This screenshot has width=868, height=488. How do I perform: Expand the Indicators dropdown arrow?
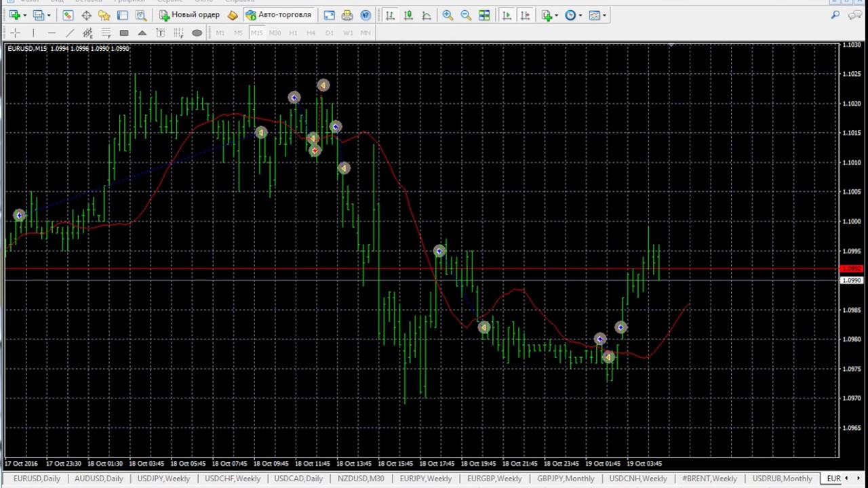click(x=557, y=15)
